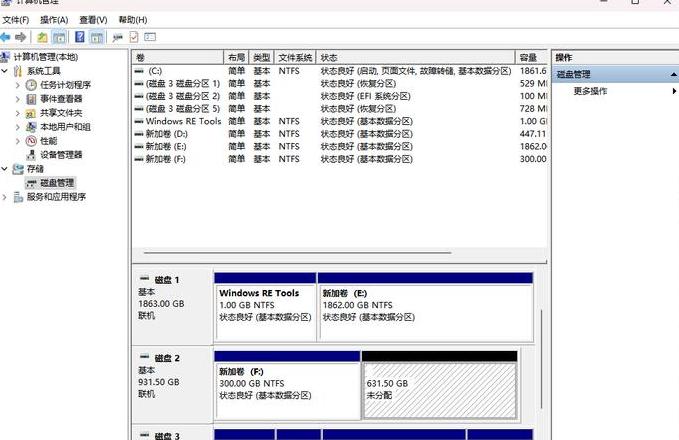Viewport: 679px width, 440px height.
Task: Select the 磁盘 1 disk label
Action: [171, 306]
